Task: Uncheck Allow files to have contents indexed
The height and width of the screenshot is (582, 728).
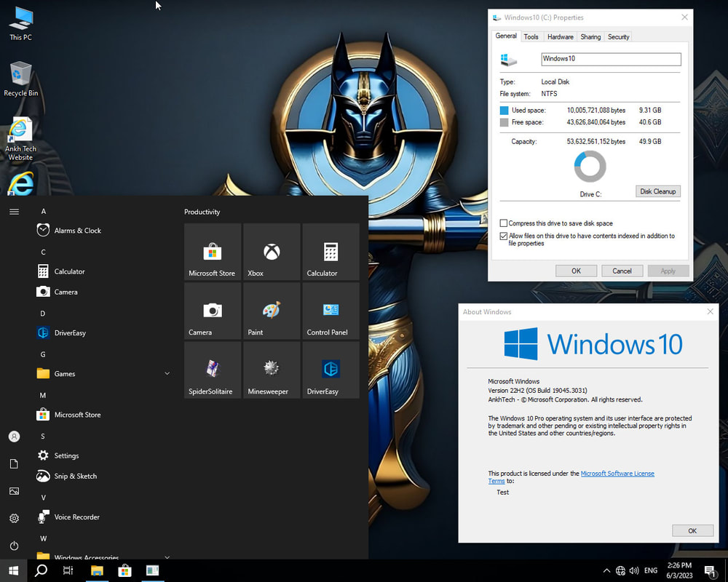Action: click(503, 235)
